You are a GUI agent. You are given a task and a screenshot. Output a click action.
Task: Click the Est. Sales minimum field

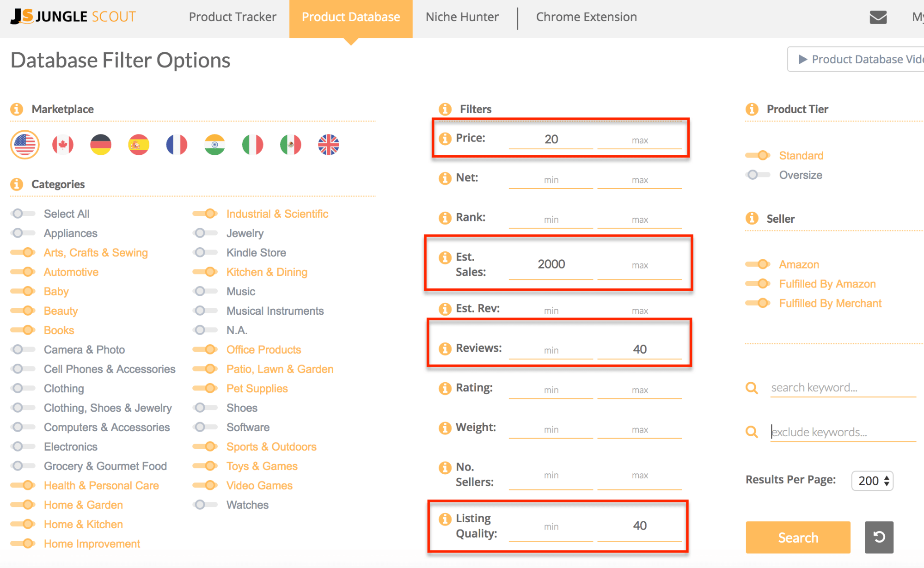click(551, 264)
